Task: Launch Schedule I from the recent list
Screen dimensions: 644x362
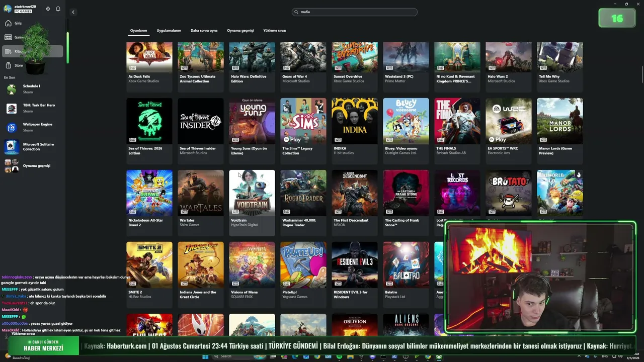Action: 32,89
